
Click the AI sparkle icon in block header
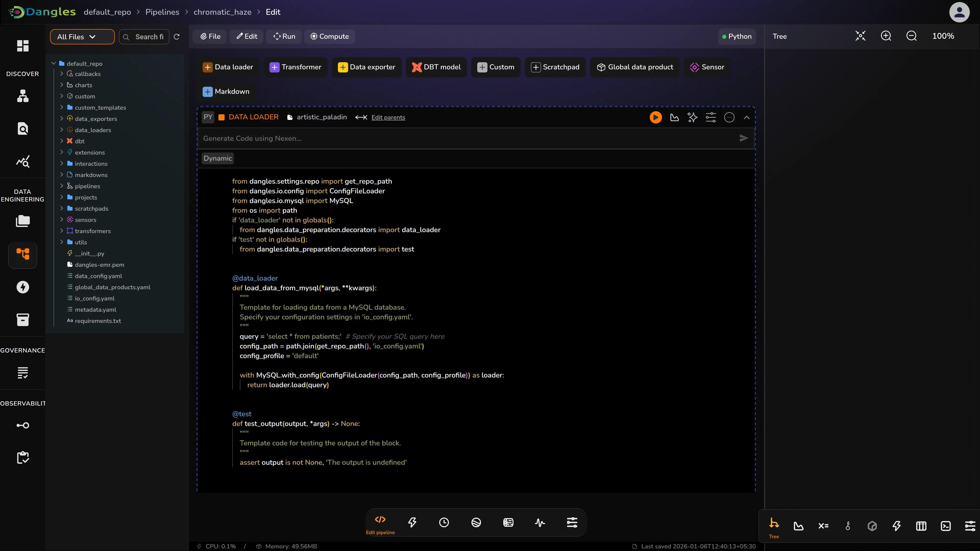[692, 118]
